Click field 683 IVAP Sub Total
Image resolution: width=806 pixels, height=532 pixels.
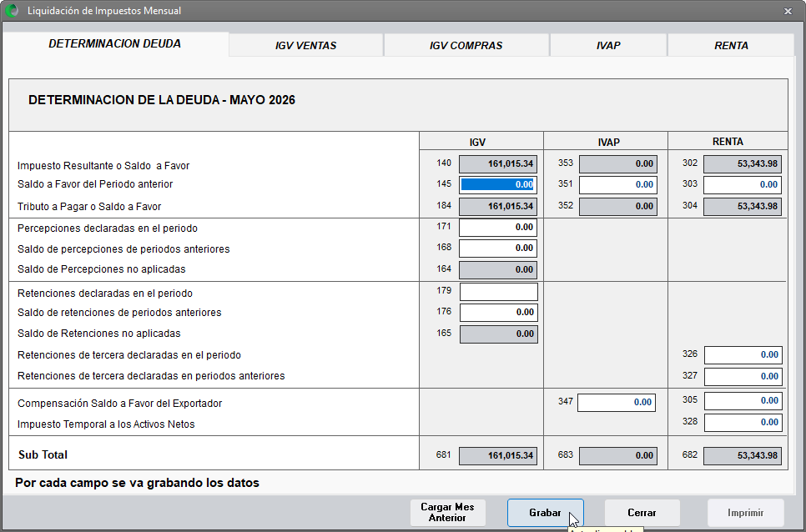pyautogui.click(x=618, y=455)
